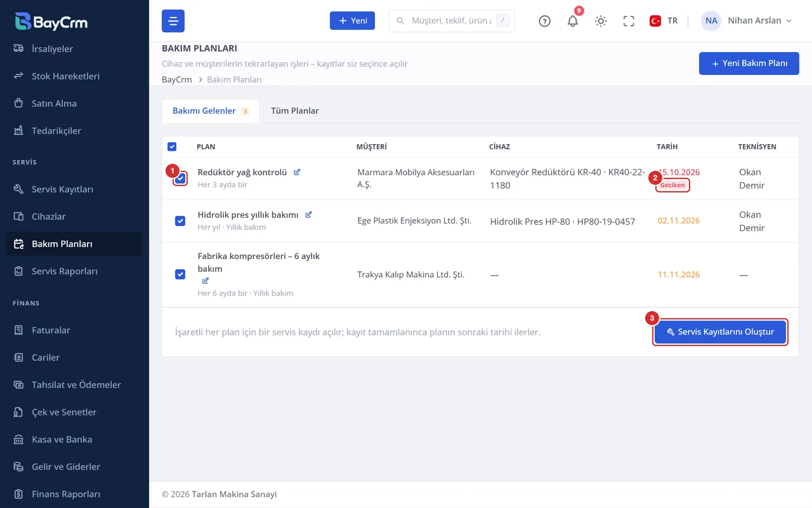Viewport: 812px width, 508px height.
Task: Open Bakım Planları in the sidebar
Action: (74, 244)
